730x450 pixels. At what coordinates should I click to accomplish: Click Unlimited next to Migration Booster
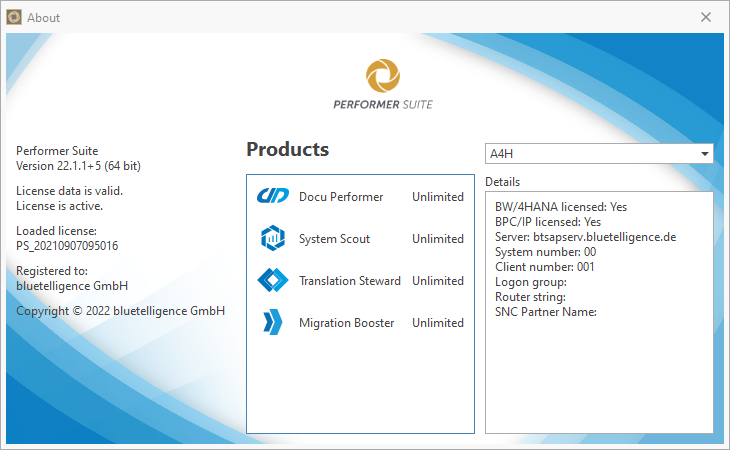[x=438, y=323]
